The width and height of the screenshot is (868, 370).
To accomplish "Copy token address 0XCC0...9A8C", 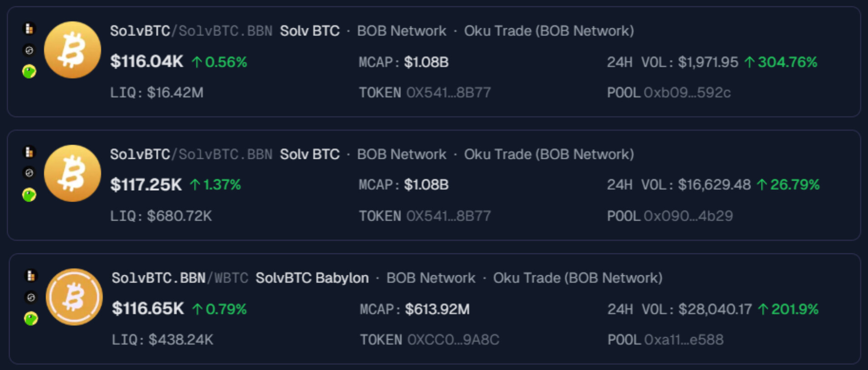I will click(x=453, y=340).
